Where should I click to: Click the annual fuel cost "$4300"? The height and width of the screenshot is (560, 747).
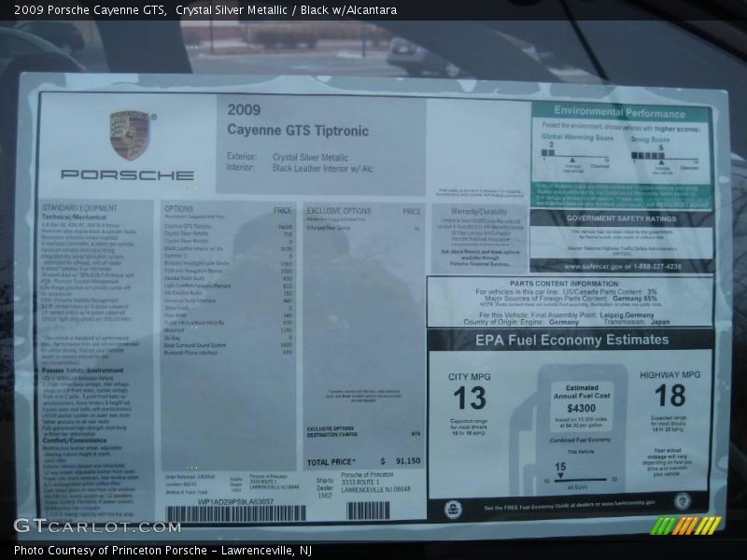(581, 409)
